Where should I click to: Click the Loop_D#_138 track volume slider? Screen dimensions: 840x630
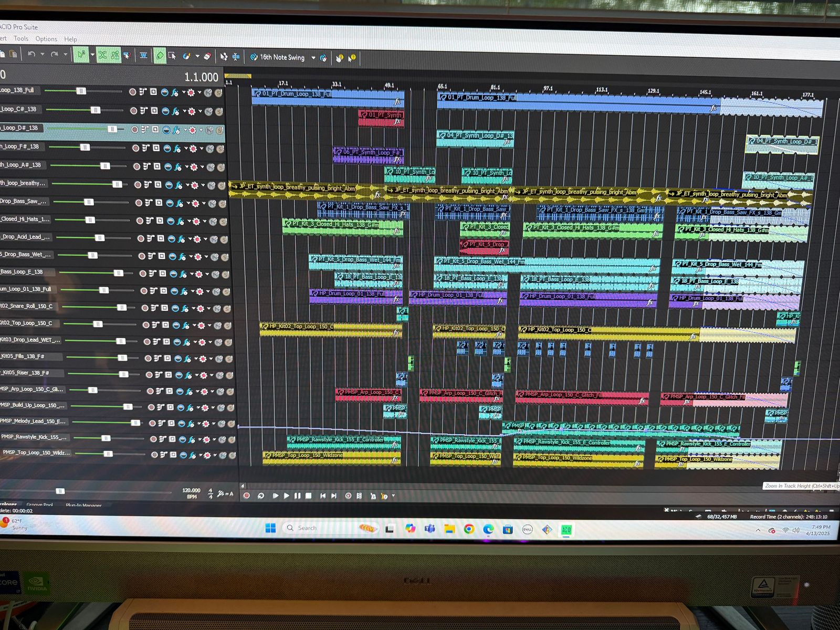[x=112, y=129]
